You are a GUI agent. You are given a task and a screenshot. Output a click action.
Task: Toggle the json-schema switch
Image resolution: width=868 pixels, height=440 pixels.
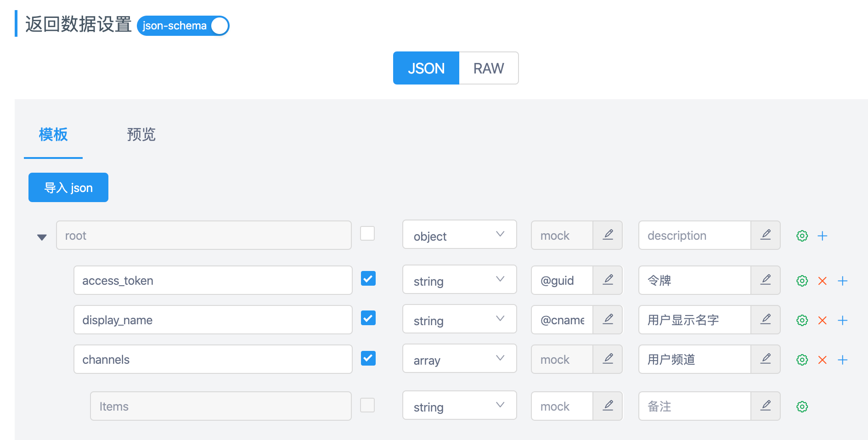[x=183, y=26]
